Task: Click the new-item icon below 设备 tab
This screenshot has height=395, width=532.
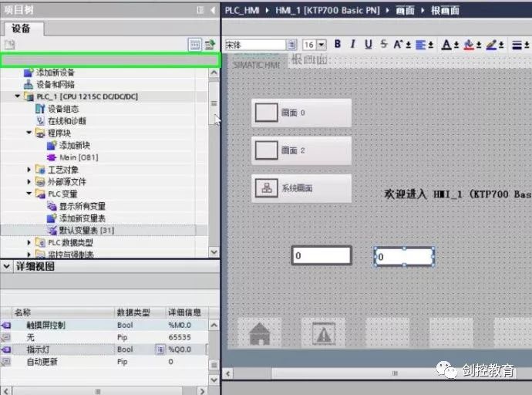Action: pyautogui.click(x=9, y=45)
